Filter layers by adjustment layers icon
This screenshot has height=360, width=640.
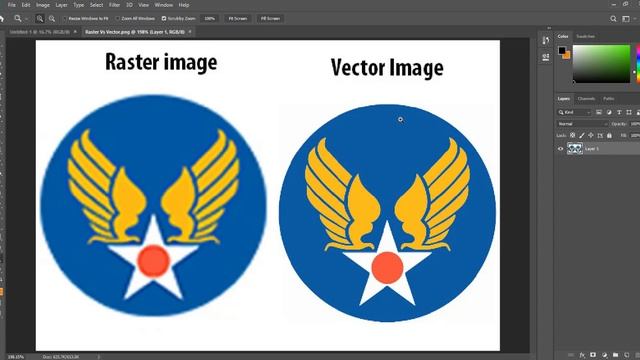pos(609,112)
